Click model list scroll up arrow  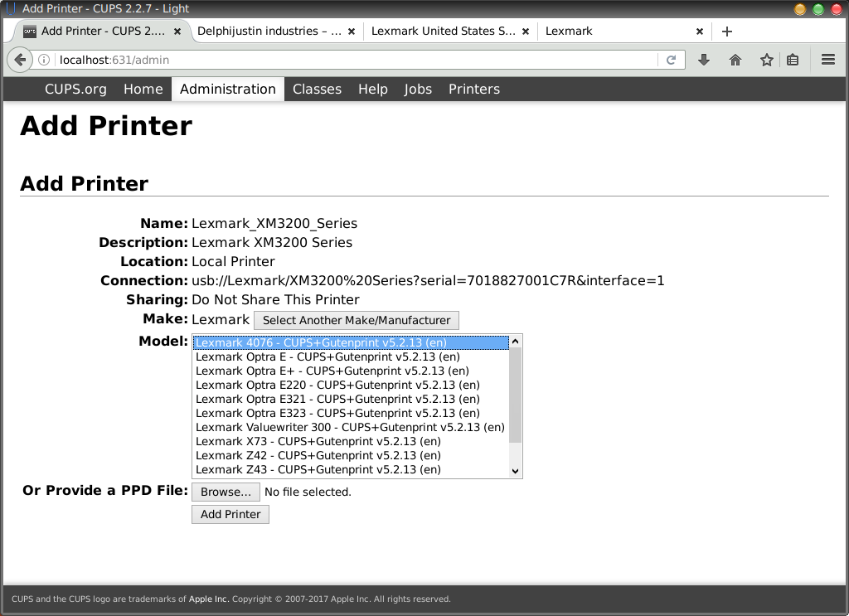[x=516, y=341]
